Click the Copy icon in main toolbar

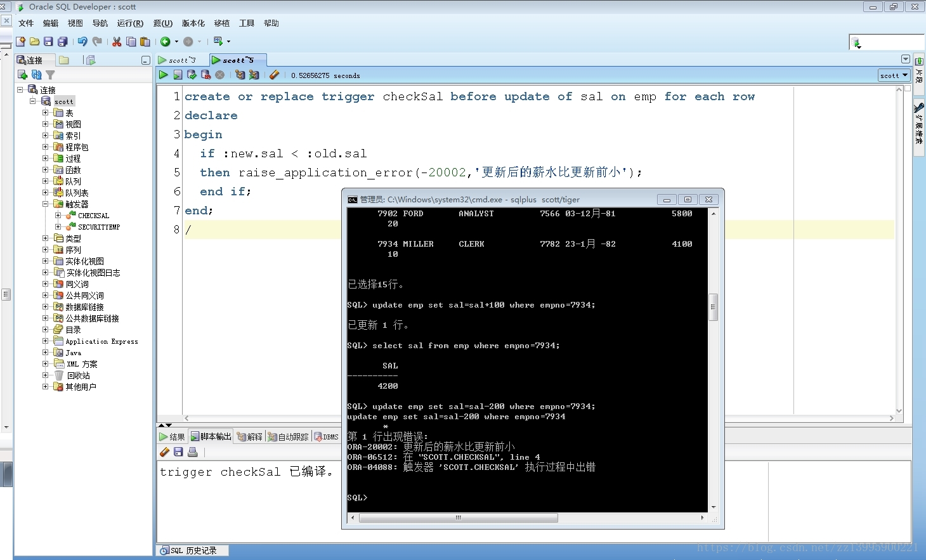pyautogui.click(x=131, y=42)
